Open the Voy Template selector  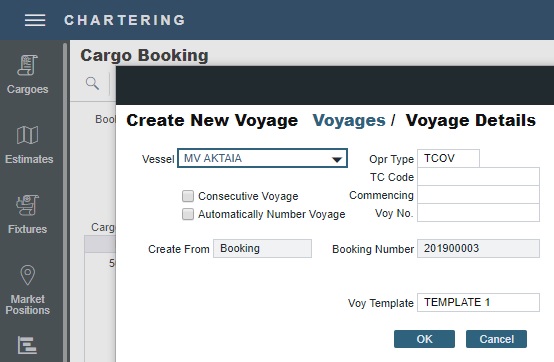(x=478, y=302)
